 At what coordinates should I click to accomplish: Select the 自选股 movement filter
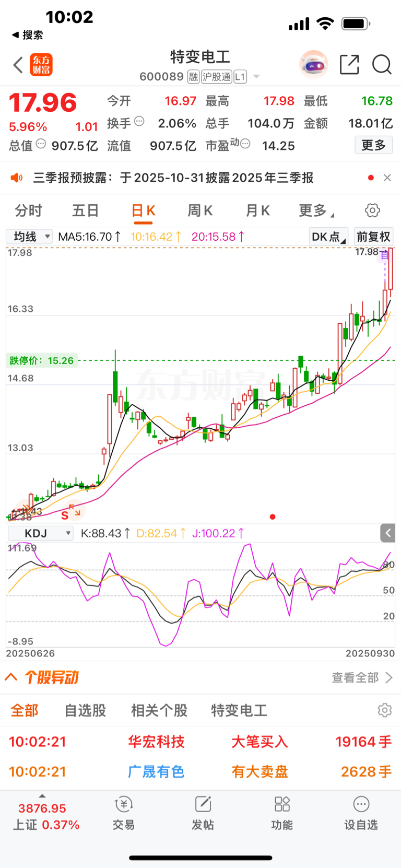click(x=85, y=710)
